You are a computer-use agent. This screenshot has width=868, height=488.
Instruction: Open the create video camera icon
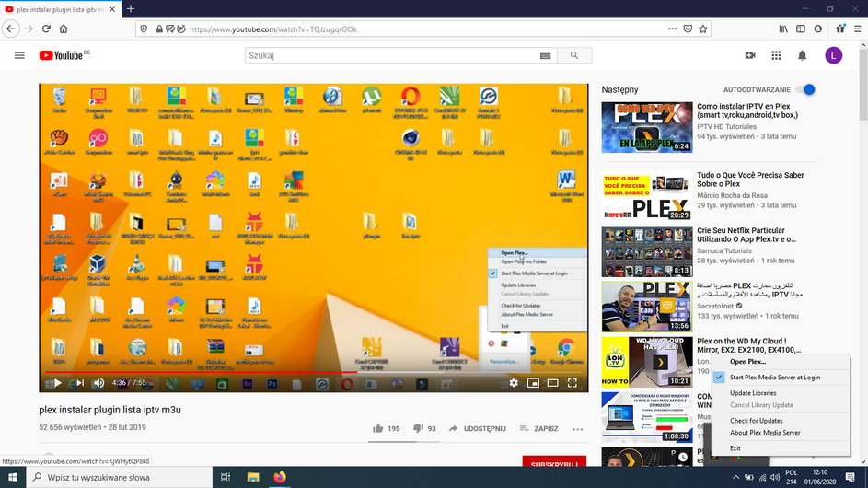tap(750, 55)
